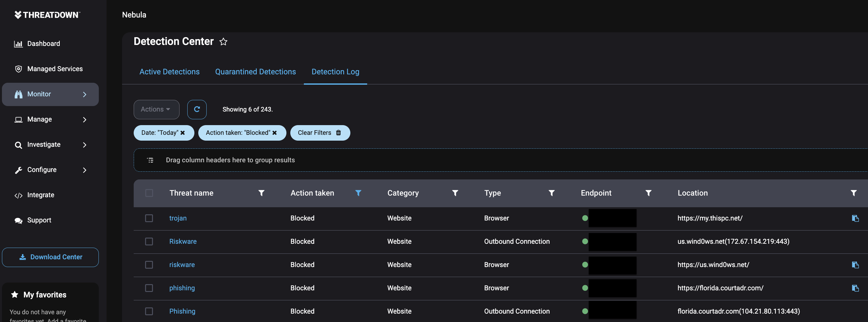
Task: Open the Quarantined Detections tab
Action: [x=255, y=72]
